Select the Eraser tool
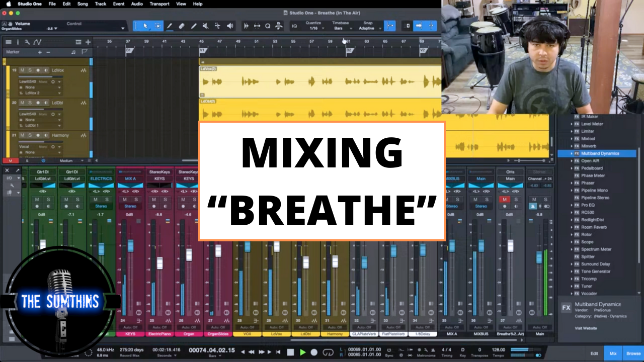This screenshot has height=362, width=644. coord(182,26)
